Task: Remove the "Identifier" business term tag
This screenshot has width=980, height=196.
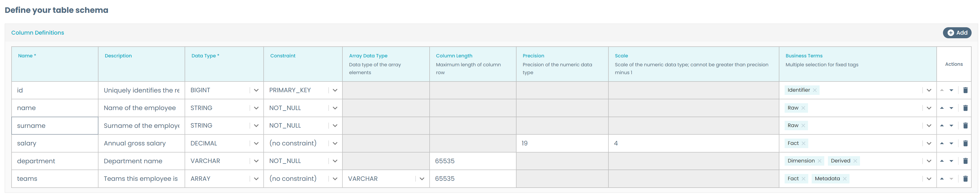Action: pos(815,90)
